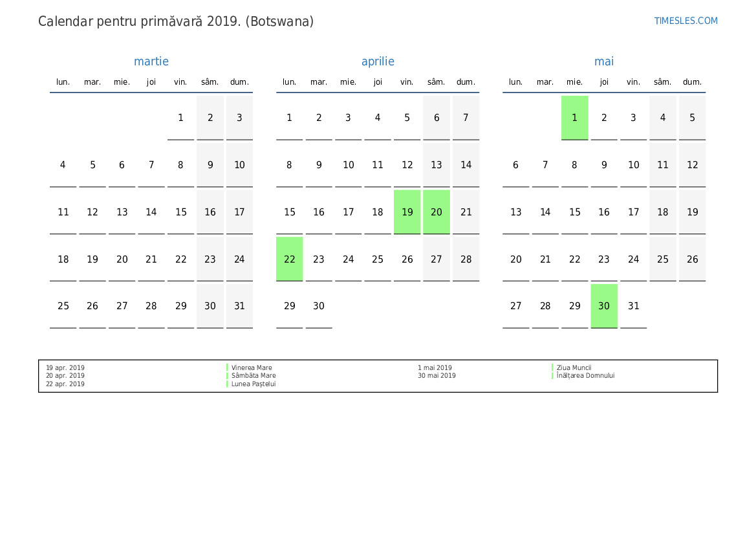Select May 31 in the calendar
Screen dimensions: 756x535
tap(633, 306)
